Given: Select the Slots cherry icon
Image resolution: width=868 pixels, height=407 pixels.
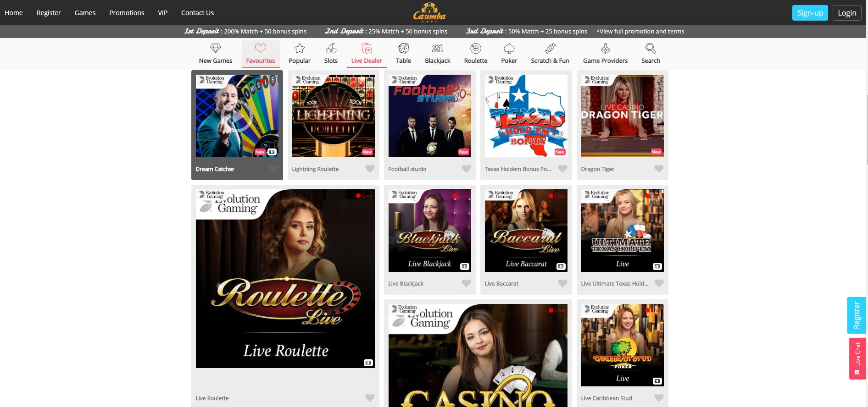Looking at the screenshot, I should [x=331, y=48].
